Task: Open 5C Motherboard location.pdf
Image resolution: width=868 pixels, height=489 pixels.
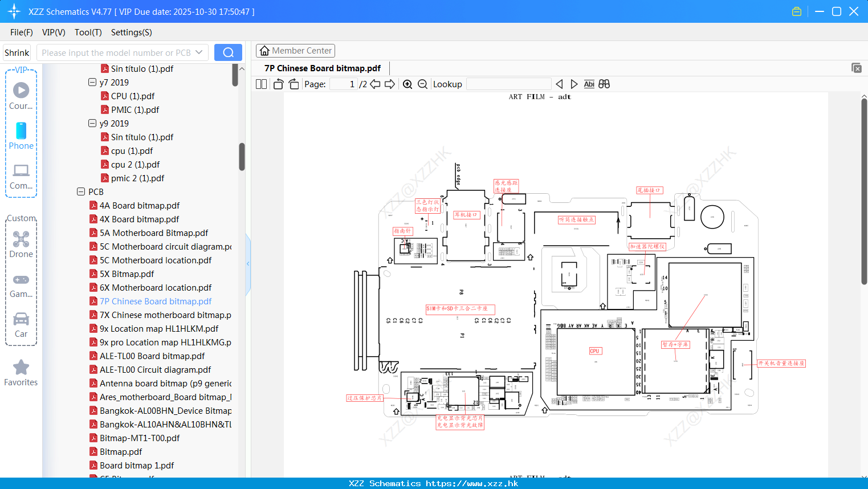Action: pyautogui.click(x=156, y=260)
